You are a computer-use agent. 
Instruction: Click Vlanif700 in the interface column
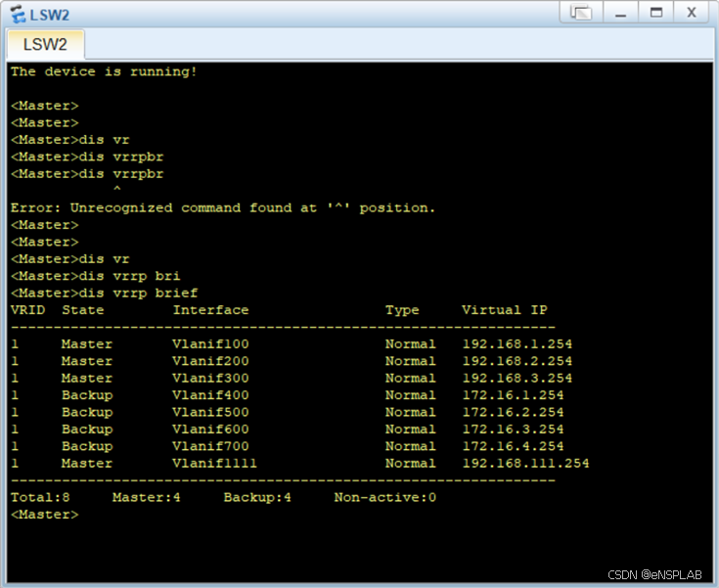210,446
